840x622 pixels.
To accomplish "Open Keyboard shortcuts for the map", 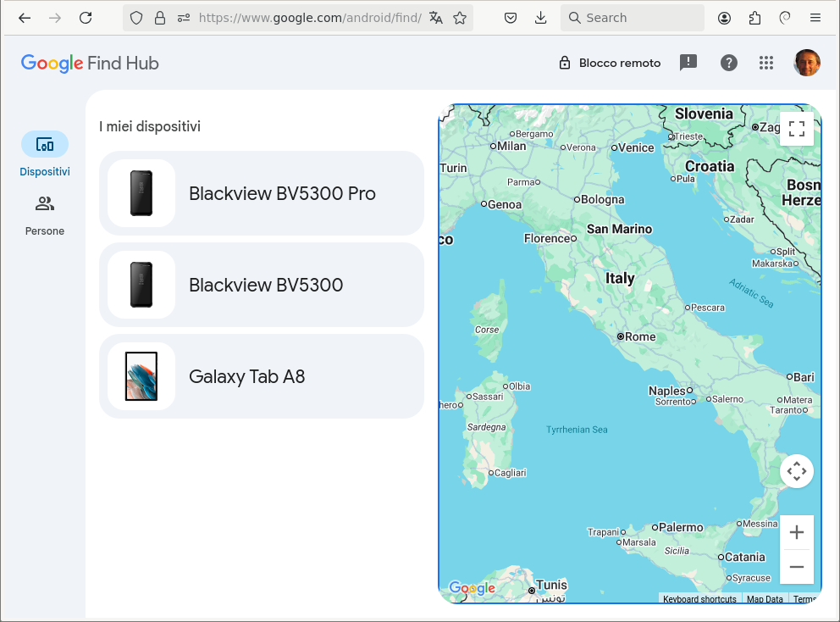I will coord(699,599).
